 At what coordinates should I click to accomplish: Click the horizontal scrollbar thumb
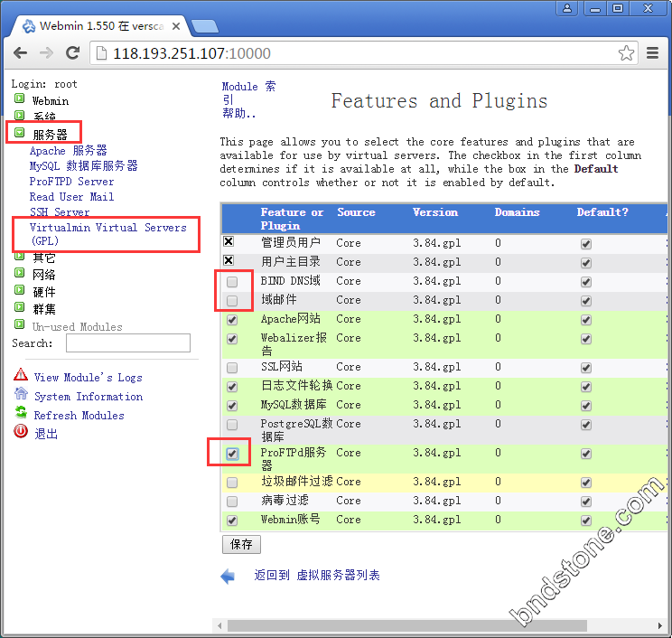click(x=406, y=625)
